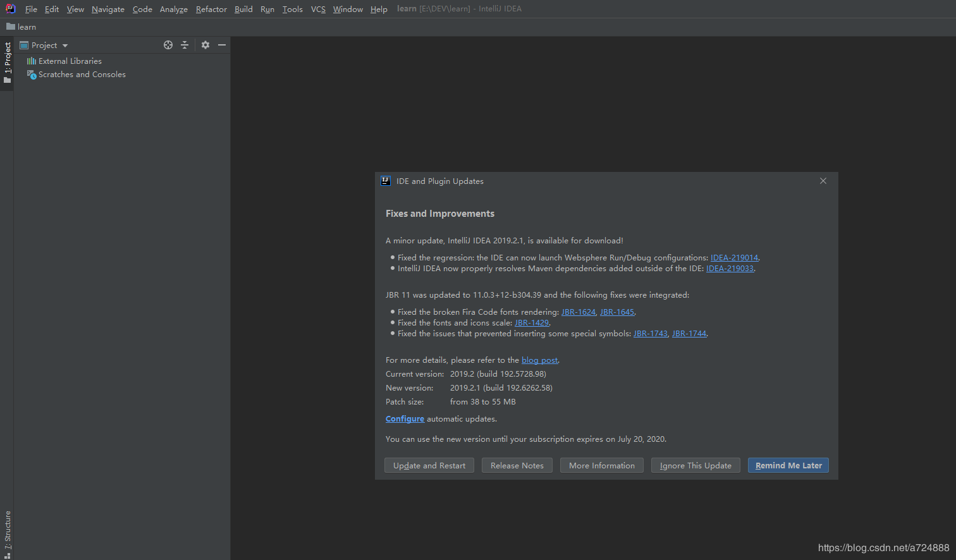
Task: Click the Scratches and Consoles icon
Action: click(32, 75)
